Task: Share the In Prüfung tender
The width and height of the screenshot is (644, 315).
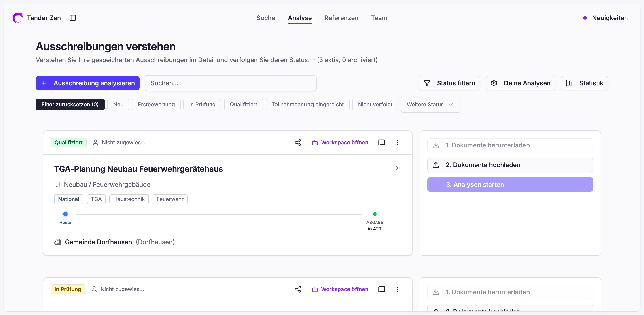Action: click(x=298, y=289)
